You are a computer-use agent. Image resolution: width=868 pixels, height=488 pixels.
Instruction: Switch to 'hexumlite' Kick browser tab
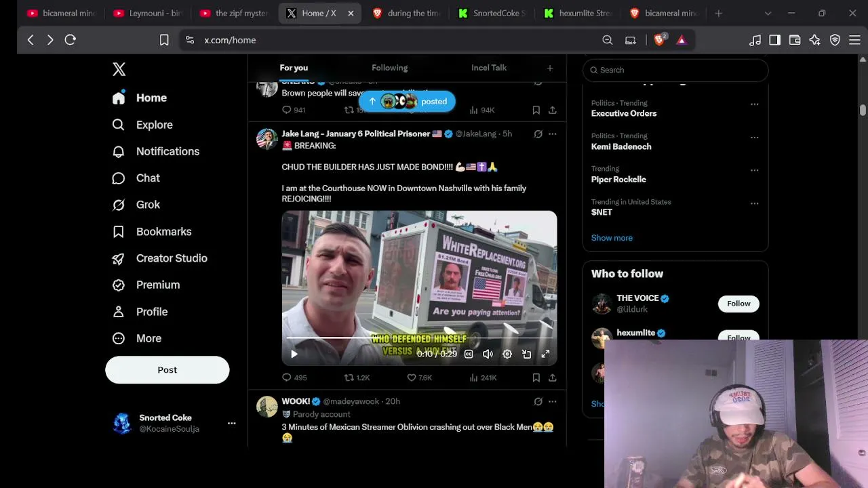pos(578,13)
